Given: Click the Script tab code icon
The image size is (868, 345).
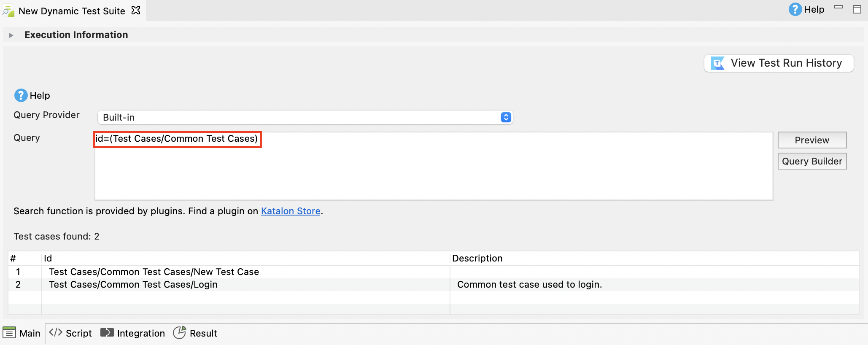Looking at the screenshot, I should point(56,333).
